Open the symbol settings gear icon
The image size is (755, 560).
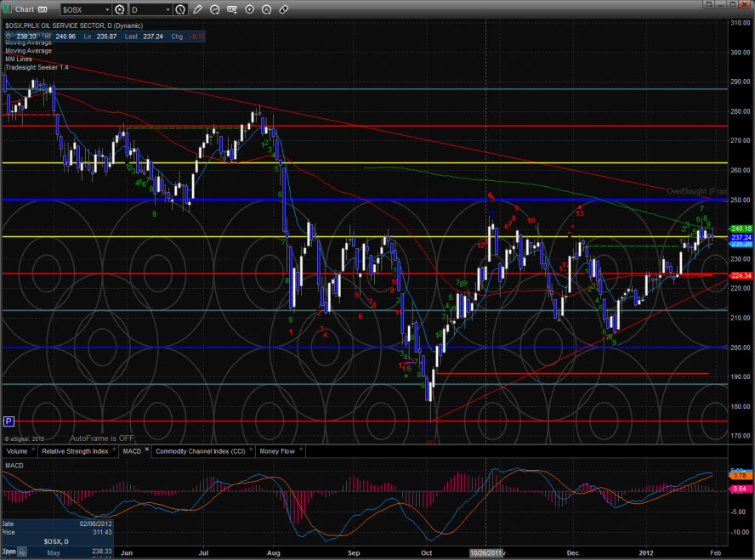119,9
